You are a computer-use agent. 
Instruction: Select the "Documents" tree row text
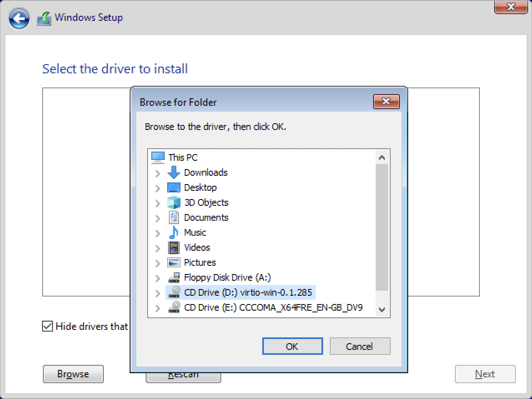pyautogui.click(x=206, y=217)
